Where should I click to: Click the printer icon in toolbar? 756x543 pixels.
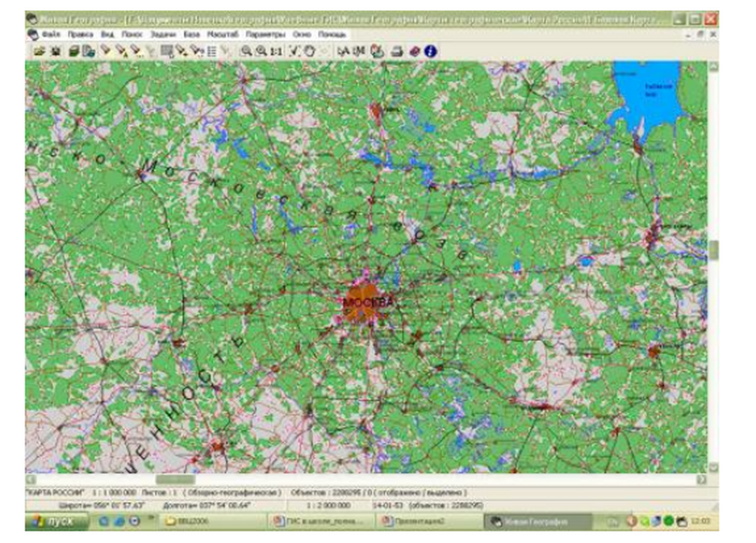pos(397,51)
